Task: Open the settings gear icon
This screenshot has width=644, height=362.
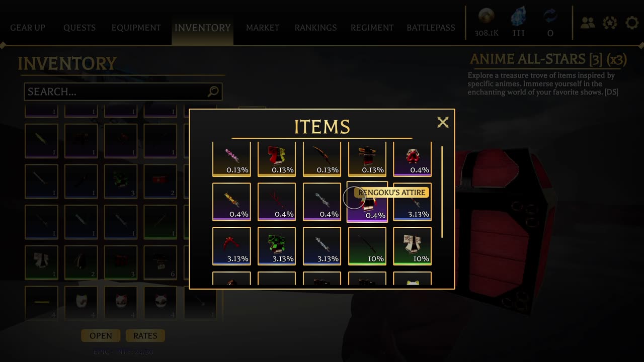Action: click(x=632, y=23)
